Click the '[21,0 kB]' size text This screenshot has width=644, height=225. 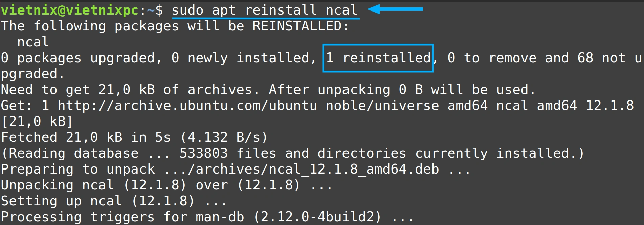tap(37, 121)
